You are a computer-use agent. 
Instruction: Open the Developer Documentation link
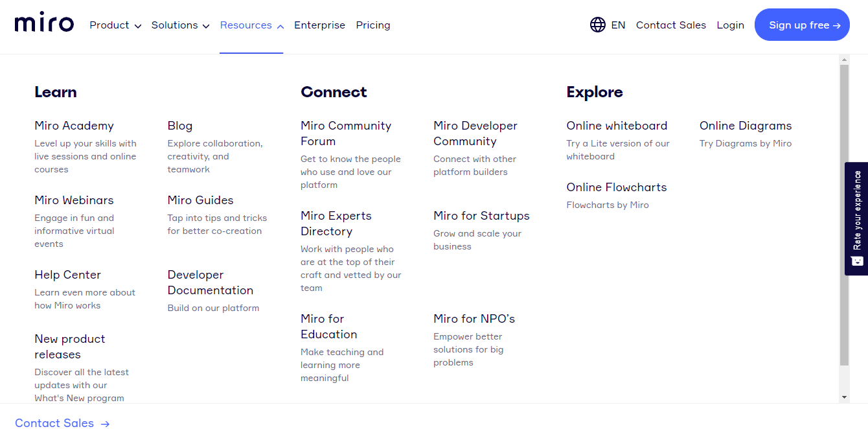pos(210,283)
